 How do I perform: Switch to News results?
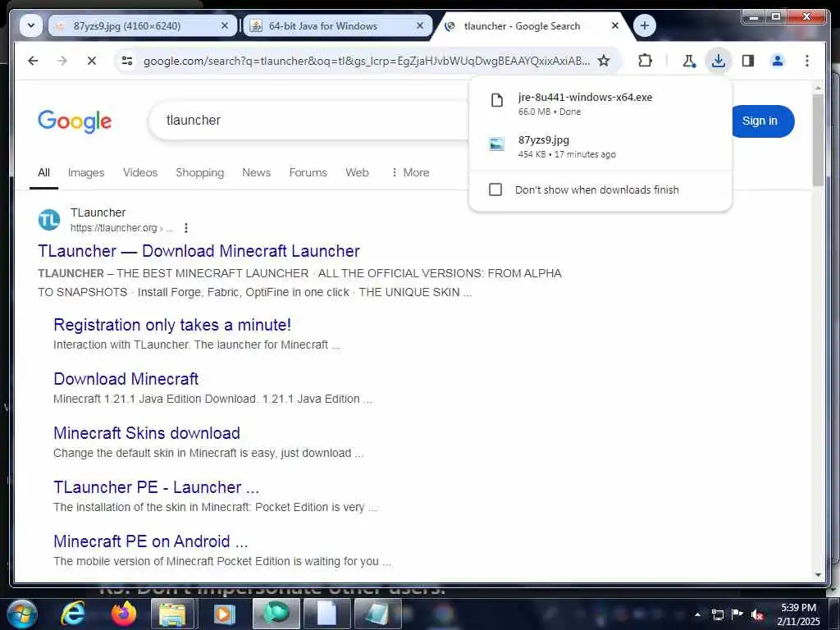click(257, 172)
